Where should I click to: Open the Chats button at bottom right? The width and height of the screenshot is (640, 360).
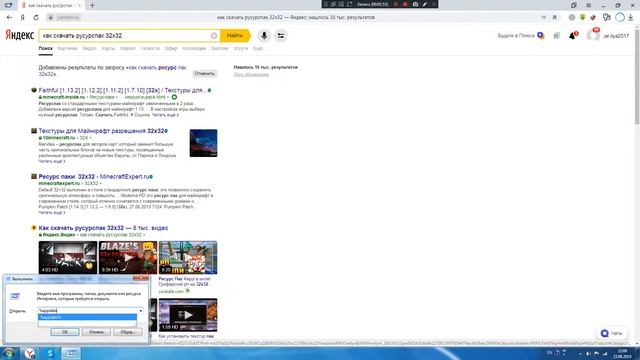pos(612,333)
